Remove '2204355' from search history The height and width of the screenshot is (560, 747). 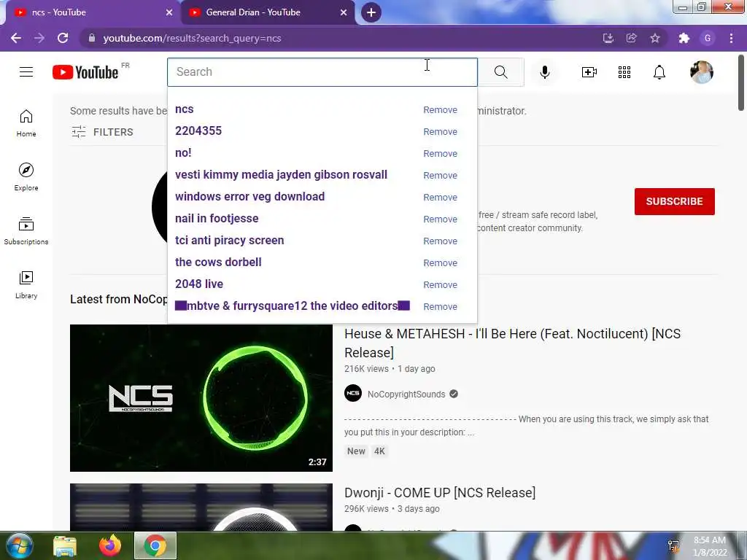440,132
